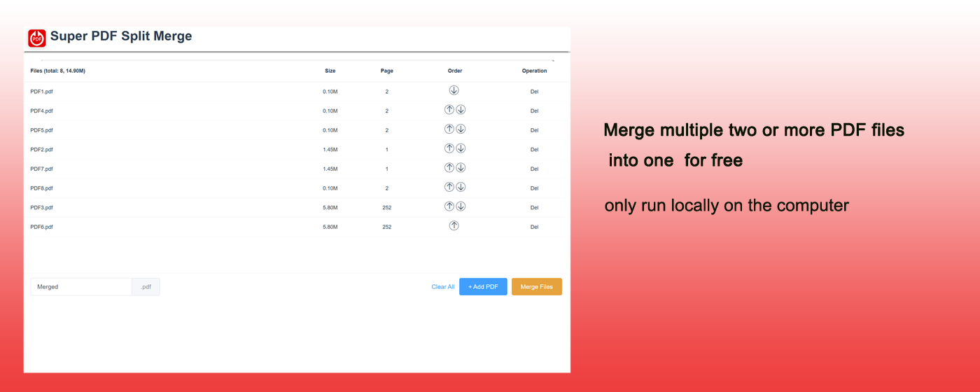The width and height of the screenshot is (980, 392).
Task: Click the Clear All link
Action: (x=443, y=287)
